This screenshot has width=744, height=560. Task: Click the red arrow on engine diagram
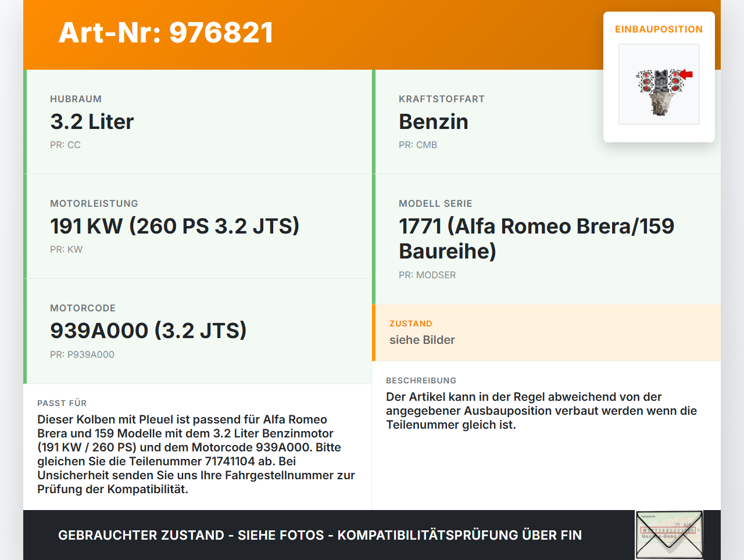pyautogui.click(x=686, y=74)
